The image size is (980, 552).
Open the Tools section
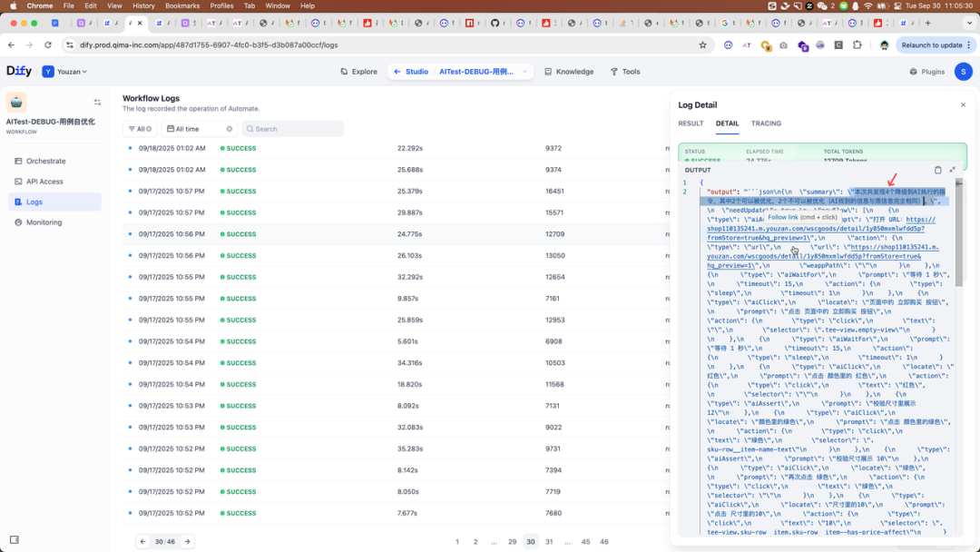pos(625,72)
